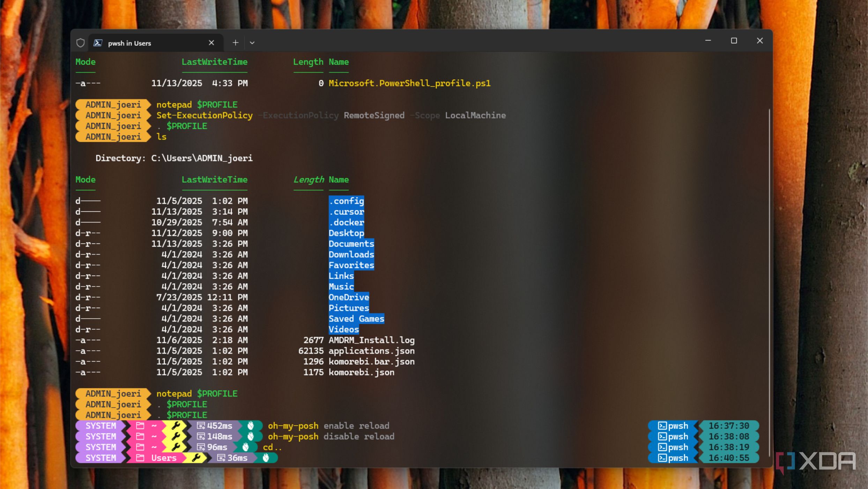This screenshot has height=489, width=868.
Task: Click Microsoft.PowerShell_profile.ps1 file name
Action: click(x=409, y=83)
